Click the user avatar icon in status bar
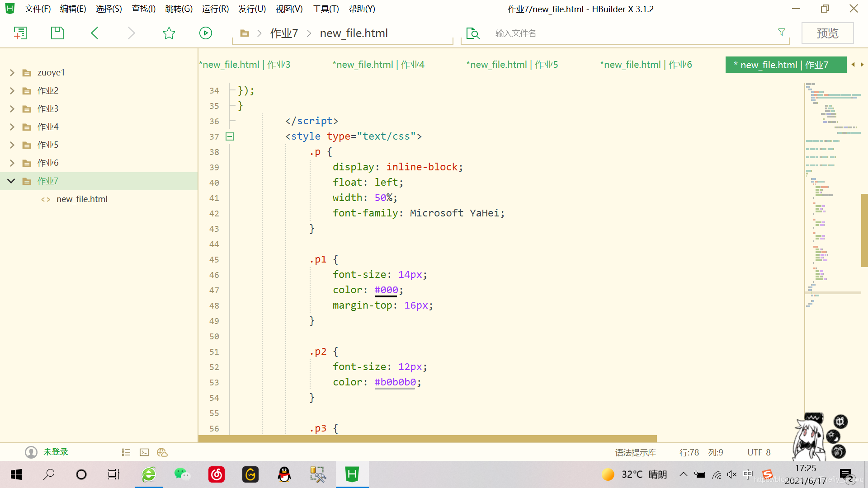The image size is (868, 488). (31, 452)
